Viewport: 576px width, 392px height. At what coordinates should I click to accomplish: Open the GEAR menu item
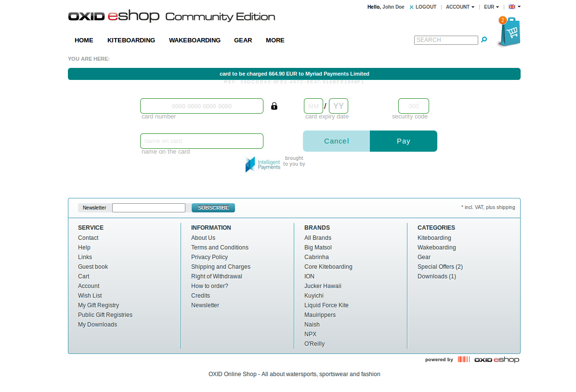(x=243, y=40)
